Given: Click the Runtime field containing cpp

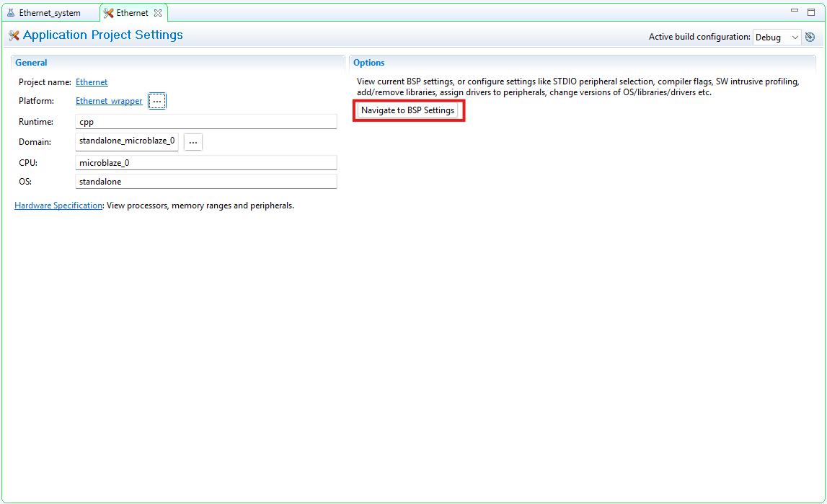Looking at the screenshot, I should pyautogui.click(x=205, y=122).
